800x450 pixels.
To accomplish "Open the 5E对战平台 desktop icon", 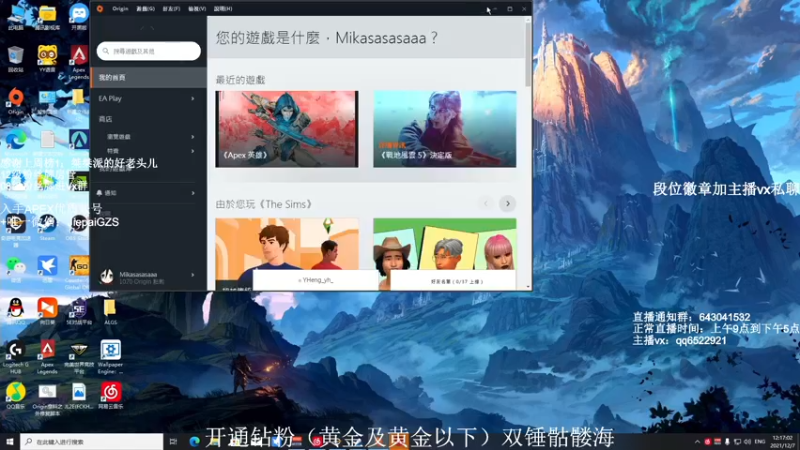I will (79, 310).
